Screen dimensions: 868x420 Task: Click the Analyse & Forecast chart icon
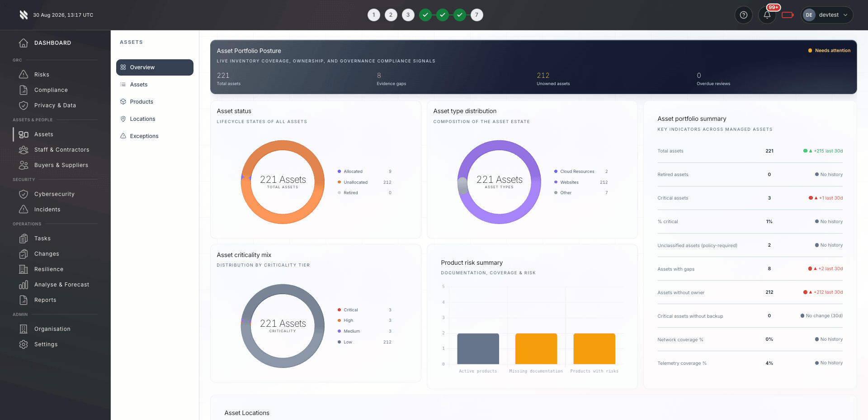click(x=24, y=285)
